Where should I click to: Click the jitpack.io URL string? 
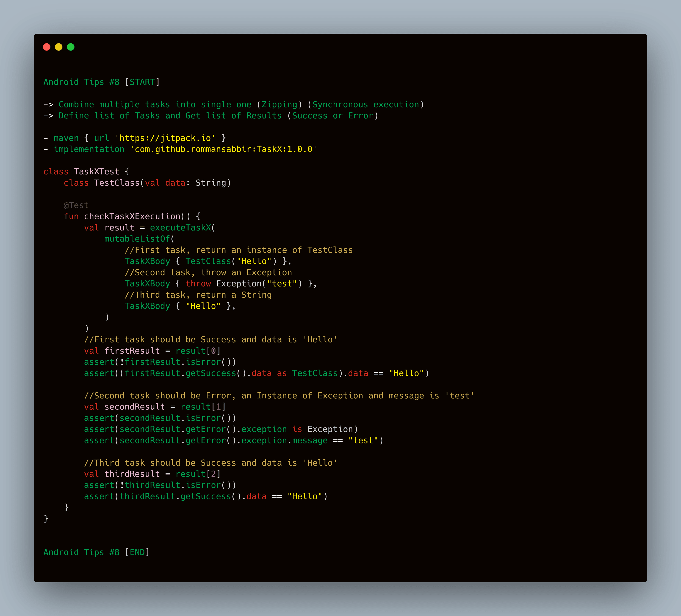[165, 138]
